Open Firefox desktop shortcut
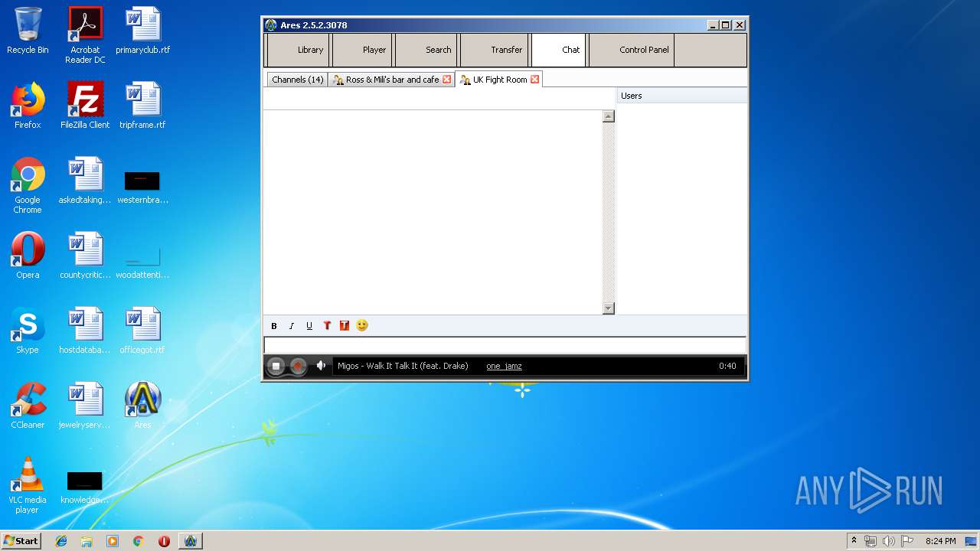 [x=28, y=106]
